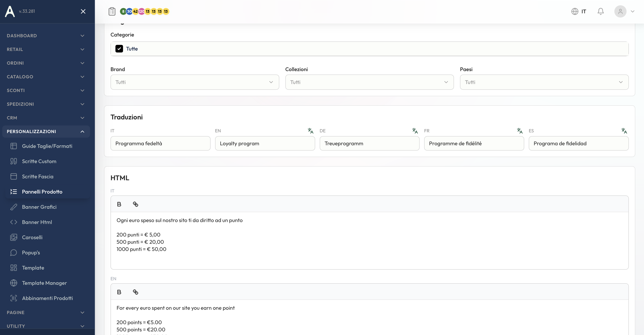Auto-translate the ES translation field
This screenshot has height=335, width=644.
(624, 131)
